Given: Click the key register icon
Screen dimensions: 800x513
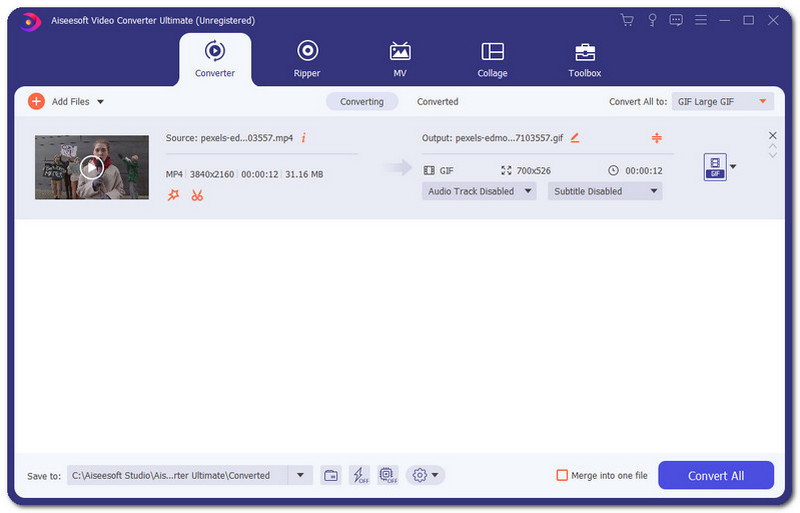Looking at the screenshot, I should (652, 20).
